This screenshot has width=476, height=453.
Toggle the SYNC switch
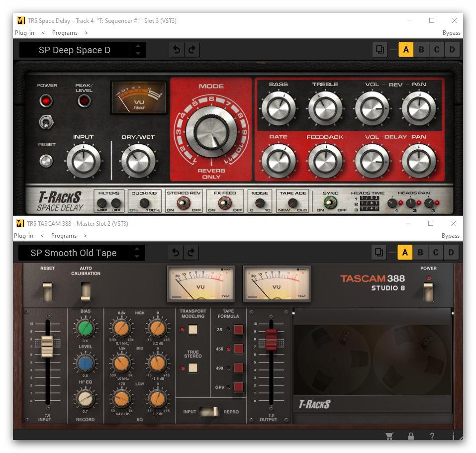pos(330,202)
